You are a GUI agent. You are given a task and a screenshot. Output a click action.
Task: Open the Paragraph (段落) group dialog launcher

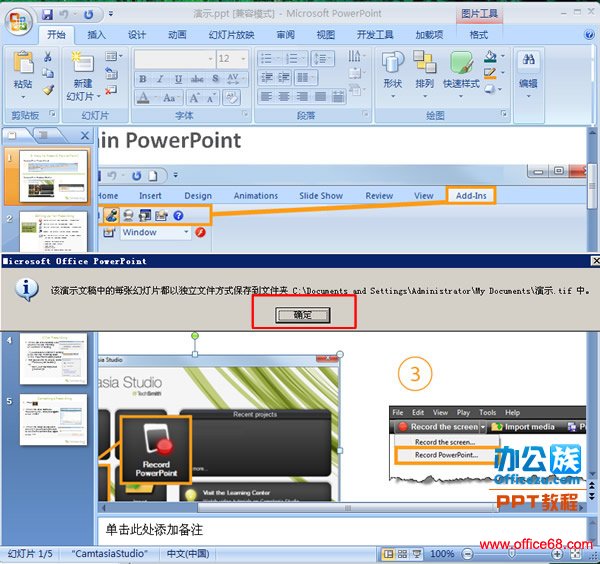pos(365,114)
